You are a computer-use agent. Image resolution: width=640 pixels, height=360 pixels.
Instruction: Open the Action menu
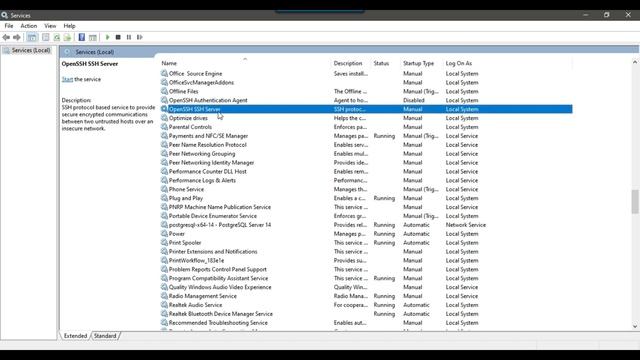pos(29,26)
